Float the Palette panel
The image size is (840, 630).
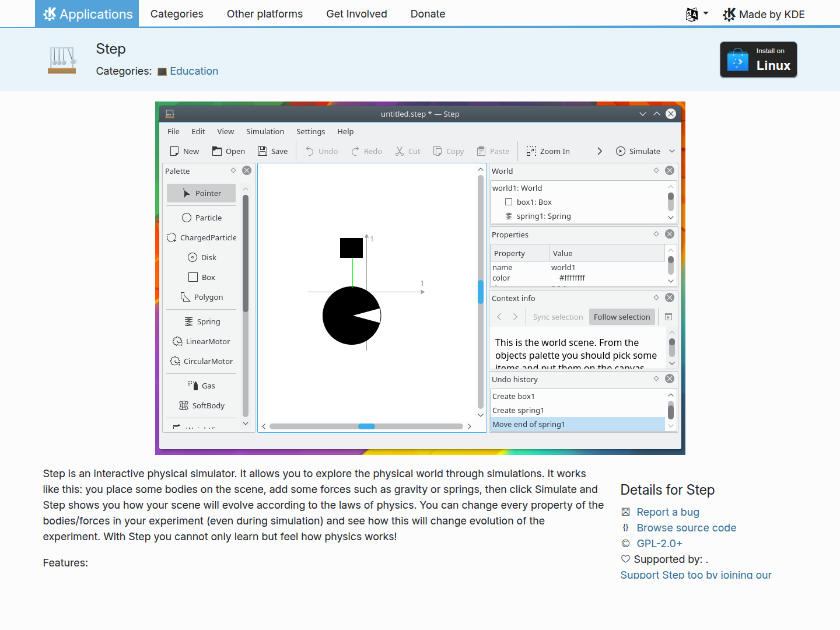(x=233, y=170)
